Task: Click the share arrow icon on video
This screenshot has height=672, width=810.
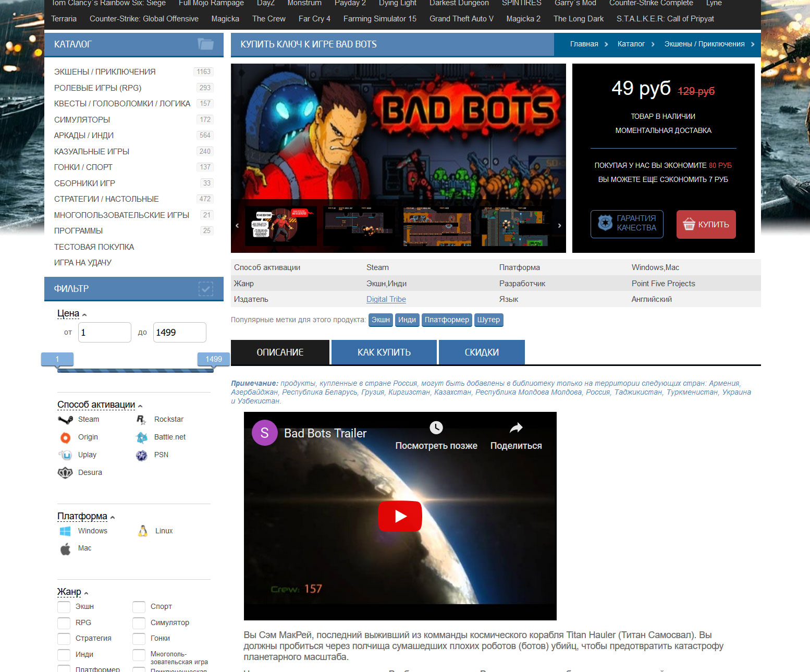Action: (x=516, y=427)
